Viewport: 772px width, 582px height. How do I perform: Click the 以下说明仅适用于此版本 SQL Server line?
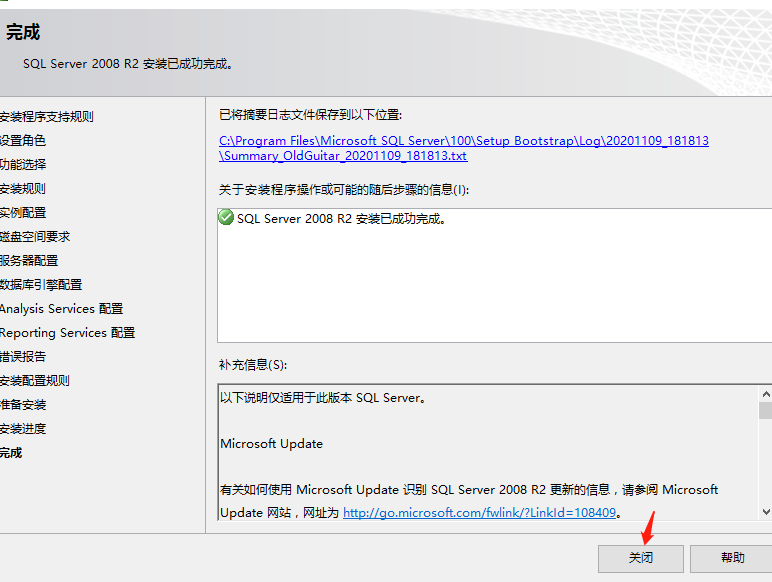323,398
